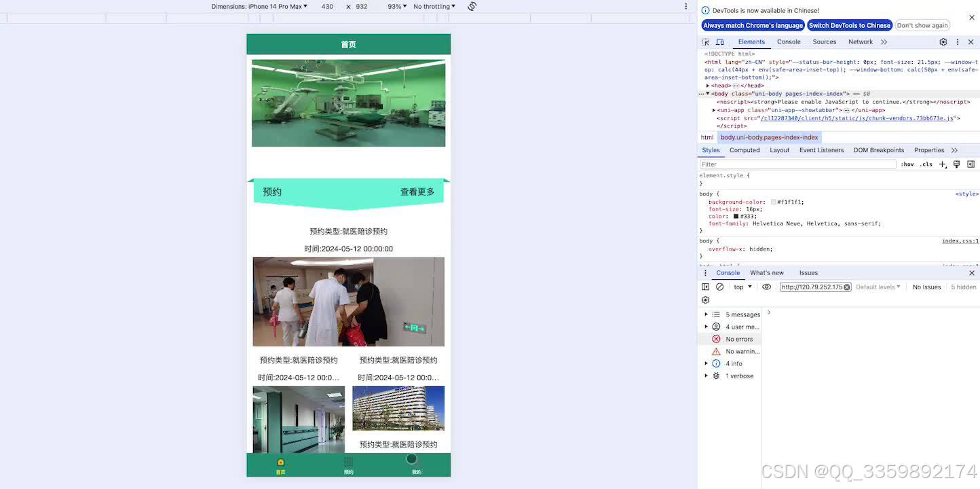Open the Layout tab
This screenshot has width=980, height=489.
[x=779, y=150]
